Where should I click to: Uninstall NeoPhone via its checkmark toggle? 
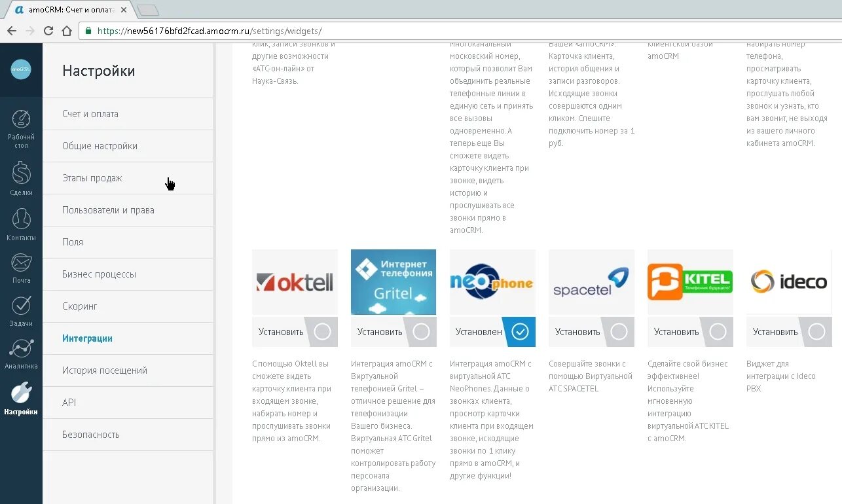coord(519,332)
